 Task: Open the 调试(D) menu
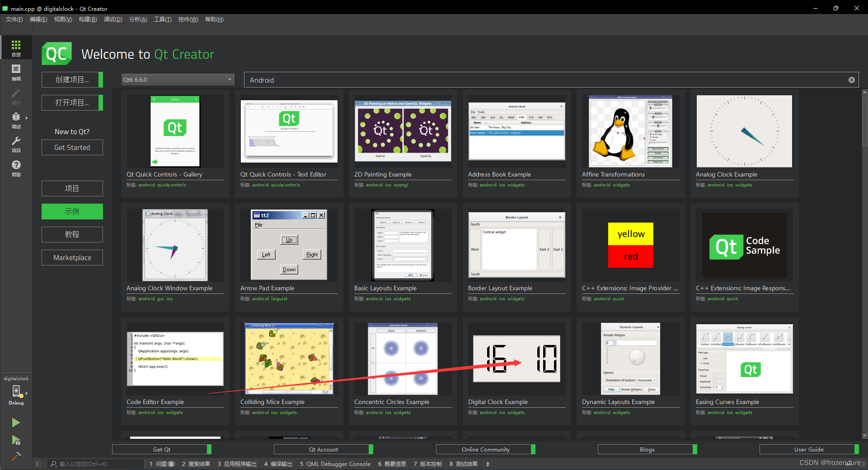click(x=113, y=19)
